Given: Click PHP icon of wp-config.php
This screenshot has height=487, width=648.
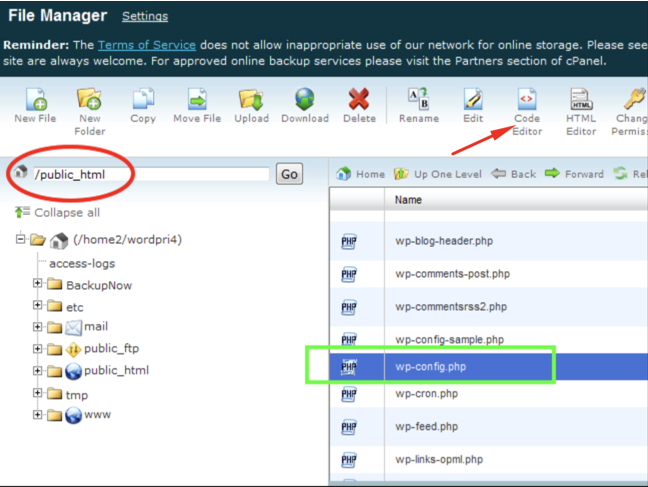Looking at the screenshot, I should pyautogui.click(x=349, y=367).
